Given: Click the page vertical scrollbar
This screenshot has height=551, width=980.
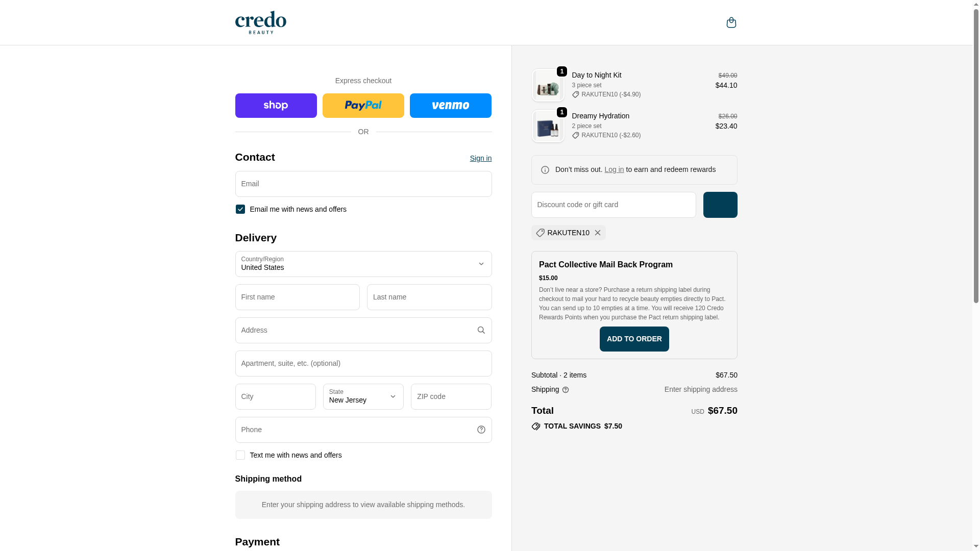Looking at the screenshot, I should point(976,153).
